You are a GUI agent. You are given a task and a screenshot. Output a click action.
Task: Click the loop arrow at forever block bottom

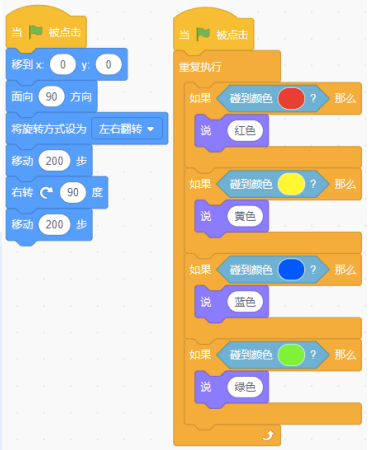click(268, 435)
